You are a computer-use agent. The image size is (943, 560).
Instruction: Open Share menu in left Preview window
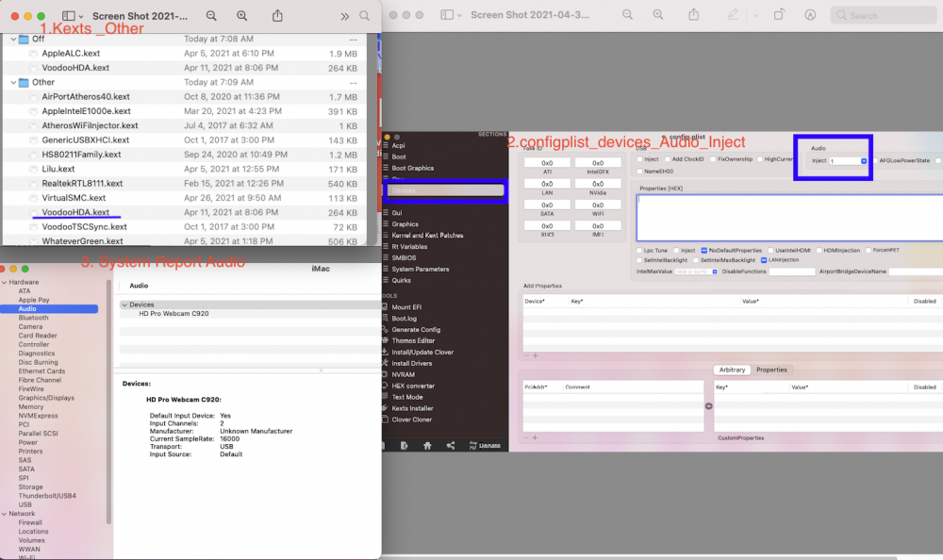pyautogui.click(x=277, y=16)
